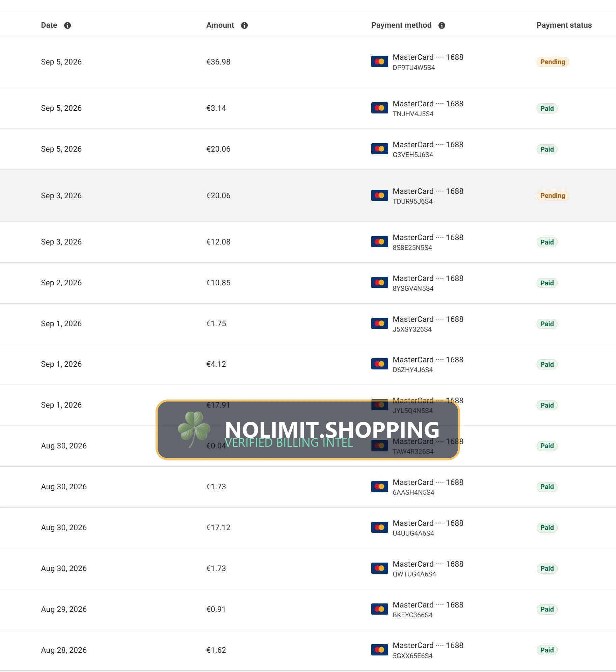The width and height of the screenshot is (616, 672).
Task: Click the Pending status on Sep 3 row
Action: tap(553, 196)
